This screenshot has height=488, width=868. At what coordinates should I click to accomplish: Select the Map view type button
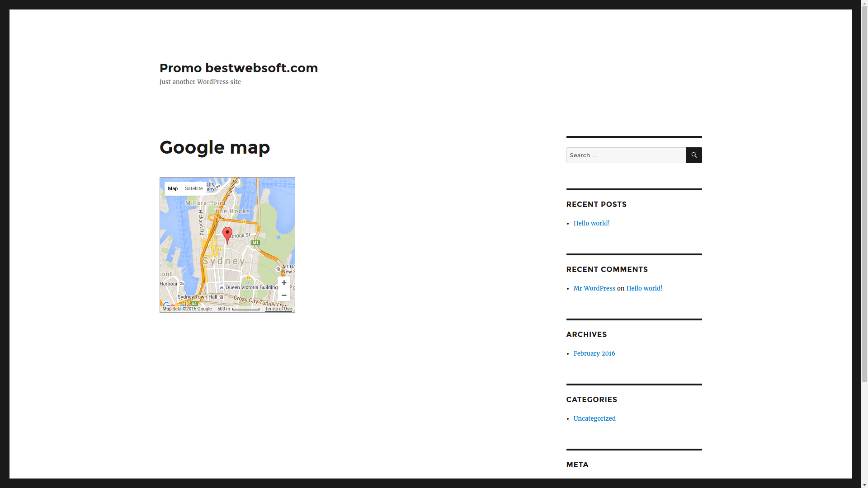click(173, 189)
